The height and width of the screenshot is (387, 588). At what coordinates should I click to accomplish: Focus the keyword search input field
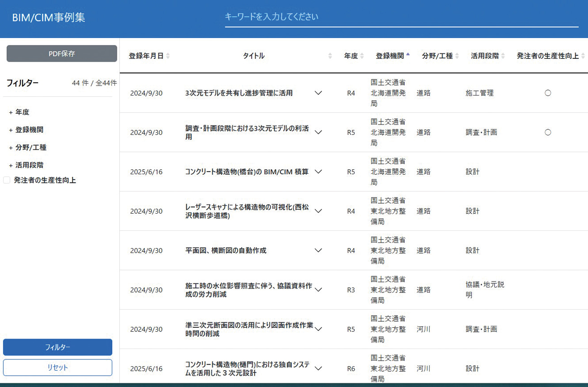point(401,17)
